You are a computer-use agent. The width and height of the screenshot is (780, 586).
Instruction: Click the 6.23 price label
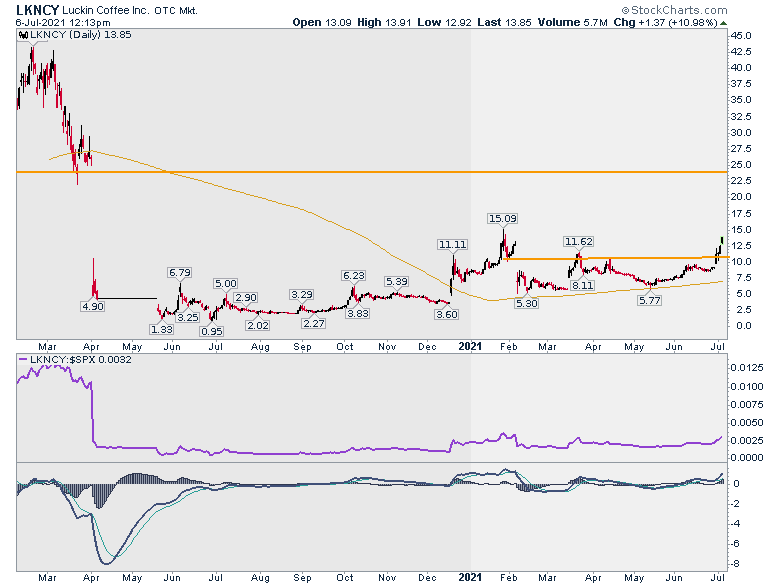coord(354,276)
